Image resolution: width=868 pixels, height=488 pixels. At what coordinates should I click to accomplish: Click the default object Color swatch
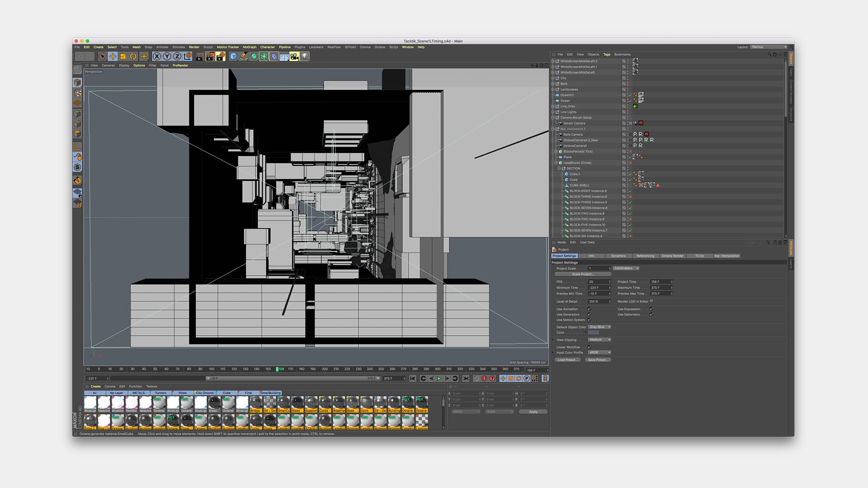594,333
